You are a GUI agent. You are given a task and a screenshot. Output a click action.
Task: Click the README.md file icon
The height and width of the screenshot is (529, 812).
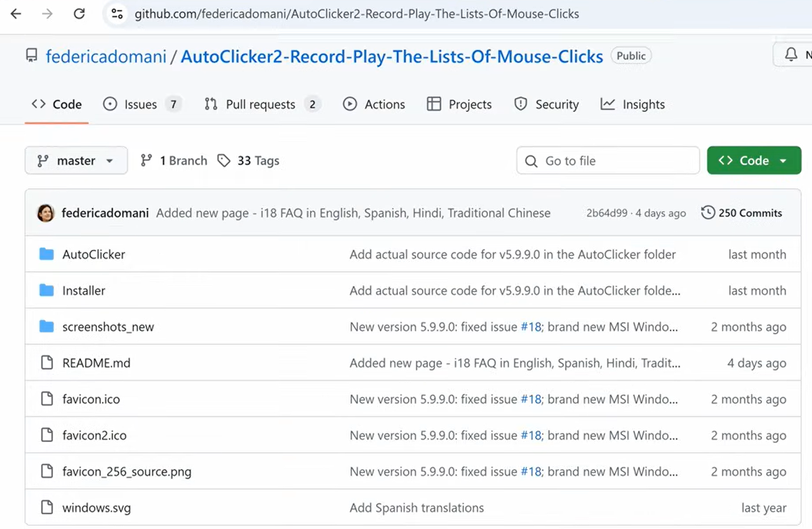[x=46, y=363]
